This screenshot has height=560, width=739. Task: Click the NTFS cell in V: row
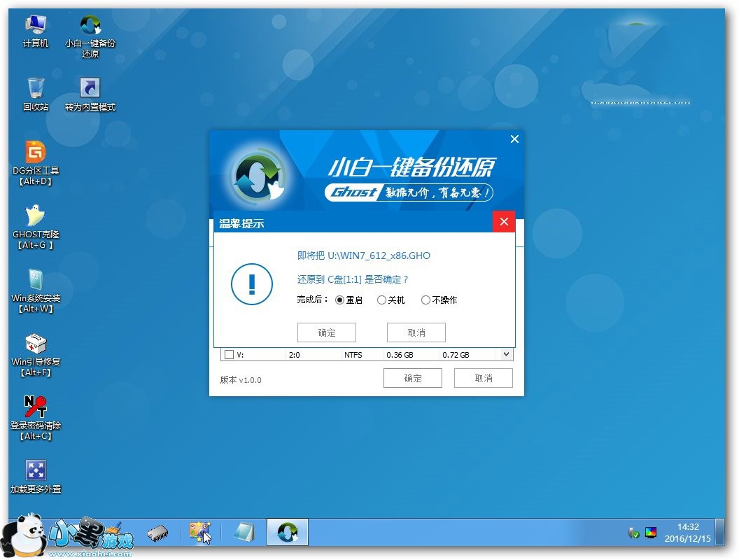(x=353, y=355)
